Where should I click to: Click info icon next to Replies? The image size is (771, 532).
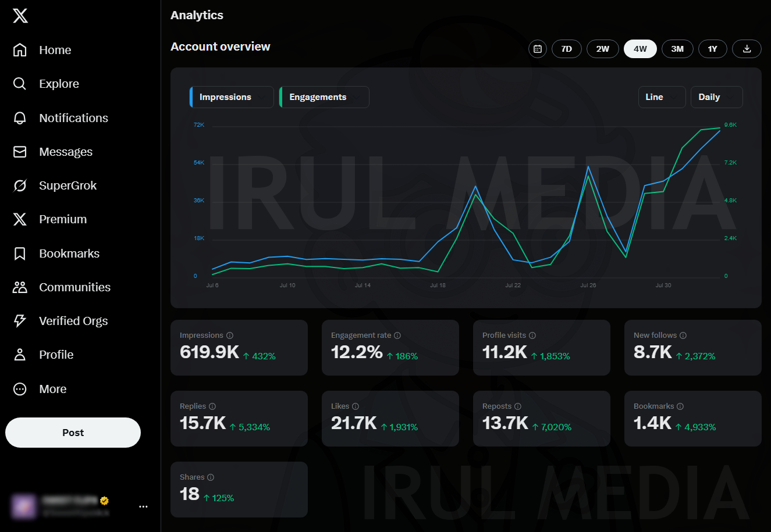point(212,406)
